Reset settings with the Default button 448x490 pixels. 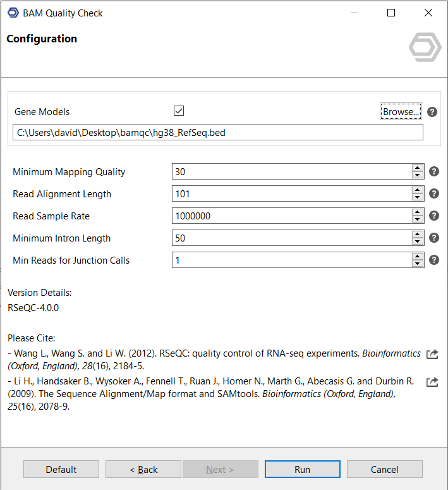click(61, 469)
